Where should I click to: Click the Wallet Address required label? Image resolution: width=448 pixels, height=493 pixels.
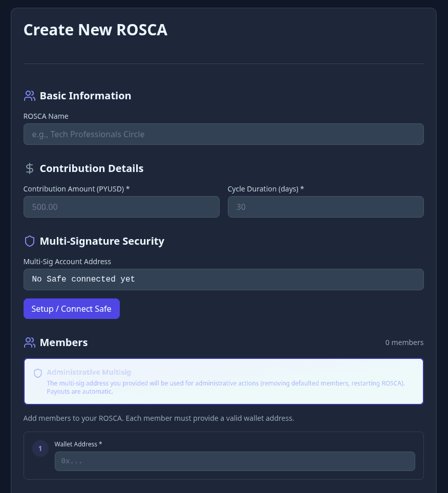pyautogui.click(x=78, y=444)
